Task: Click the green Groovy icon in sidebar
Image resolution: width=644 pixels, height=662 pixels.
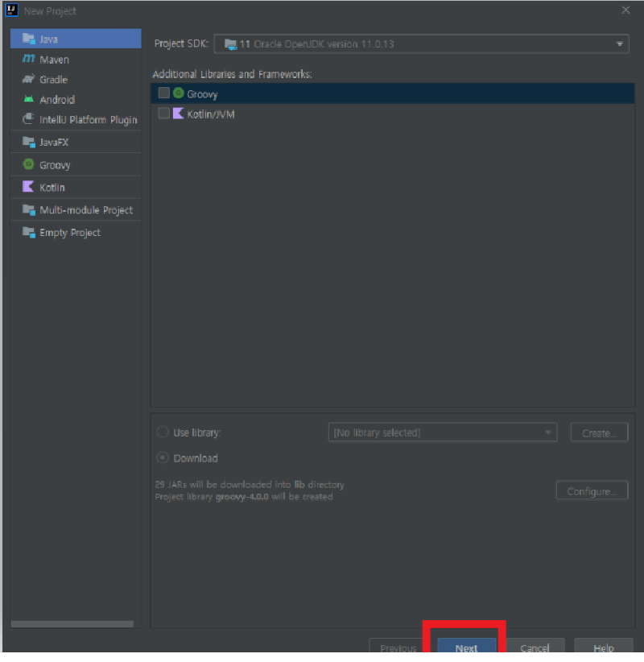Action: click(x=29, y=164)
